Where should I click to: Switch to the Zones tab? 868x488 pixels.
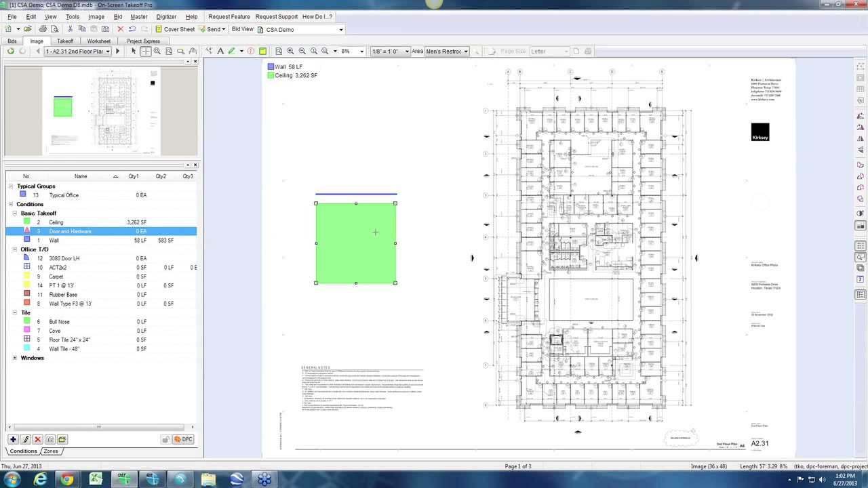(x=52, y=451)
